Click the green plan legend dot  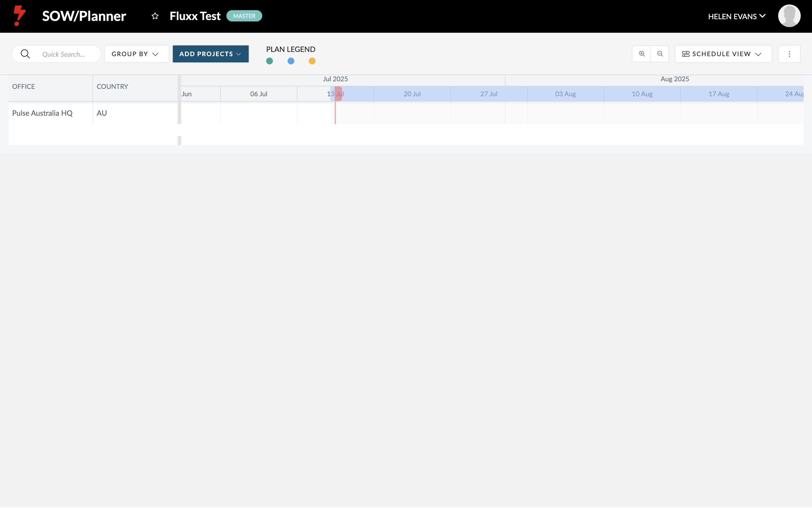coord(270,61)
